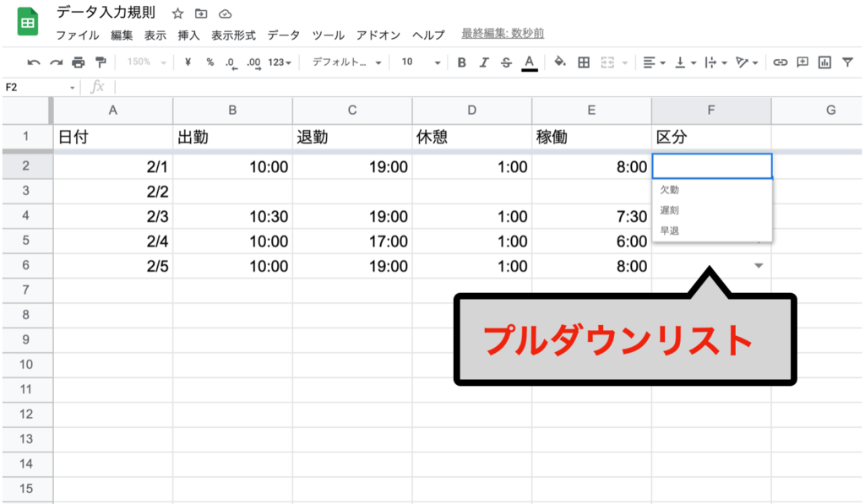
Task: Click the date cell 2/5
Action: pos(113,266)
